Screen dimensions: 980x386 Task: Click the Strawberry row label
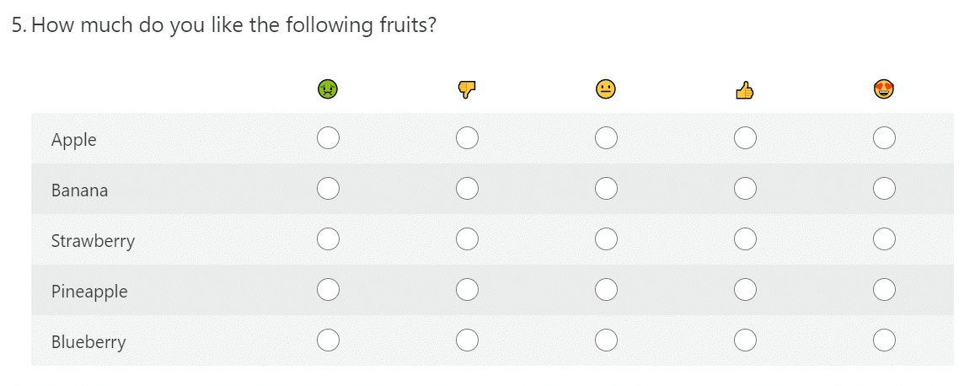94,241
